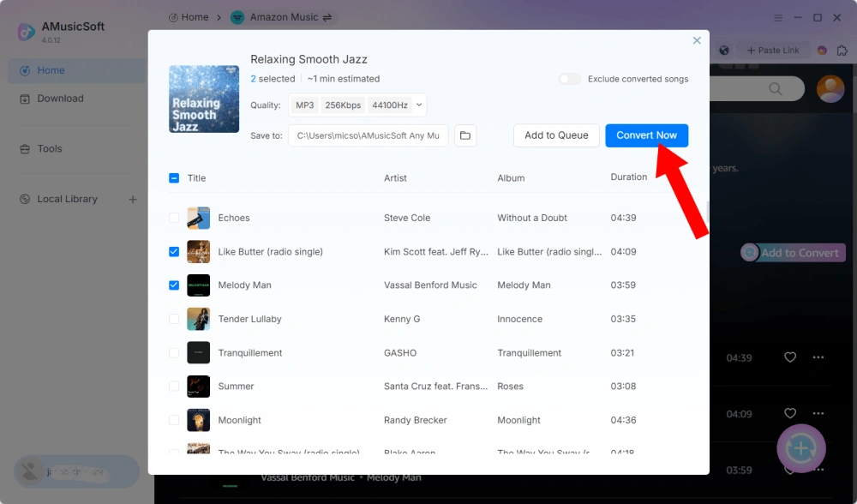Viewport: 857px width, 504px height.
Task: Click the Melody Man album thumbnail
Action: [x=199, y=285]
